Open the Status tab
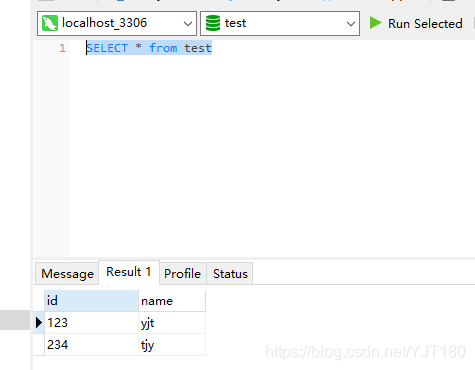The width and height of the screenshot is (475, 370). click(230, 274)
